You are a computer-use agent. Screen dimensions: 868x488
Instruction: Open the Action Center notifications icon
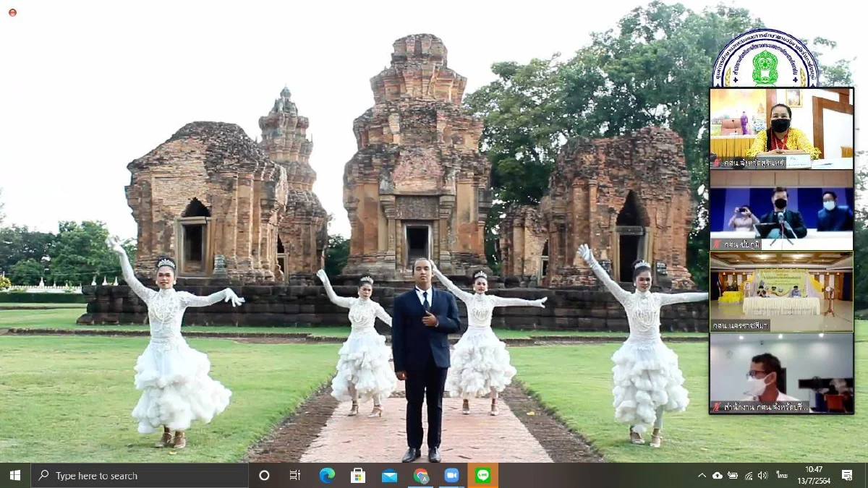coord(847,476)
